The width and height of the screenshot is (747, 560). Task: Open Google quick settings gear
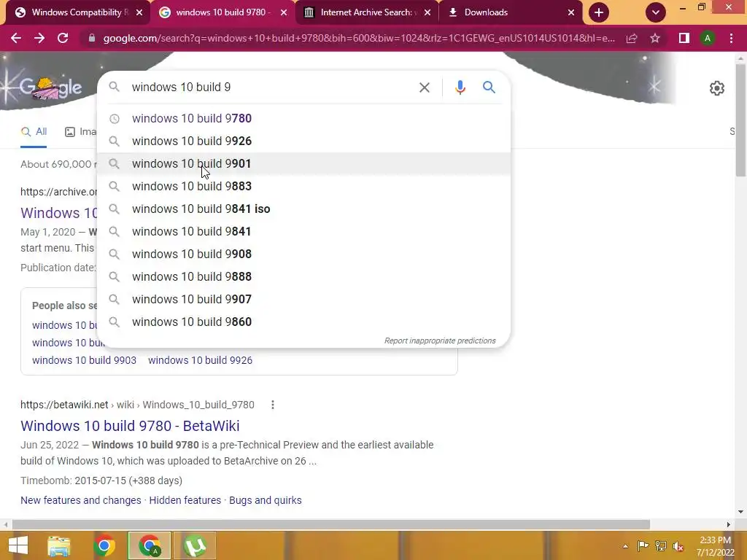pyautogui.click(x=717, y=88)
